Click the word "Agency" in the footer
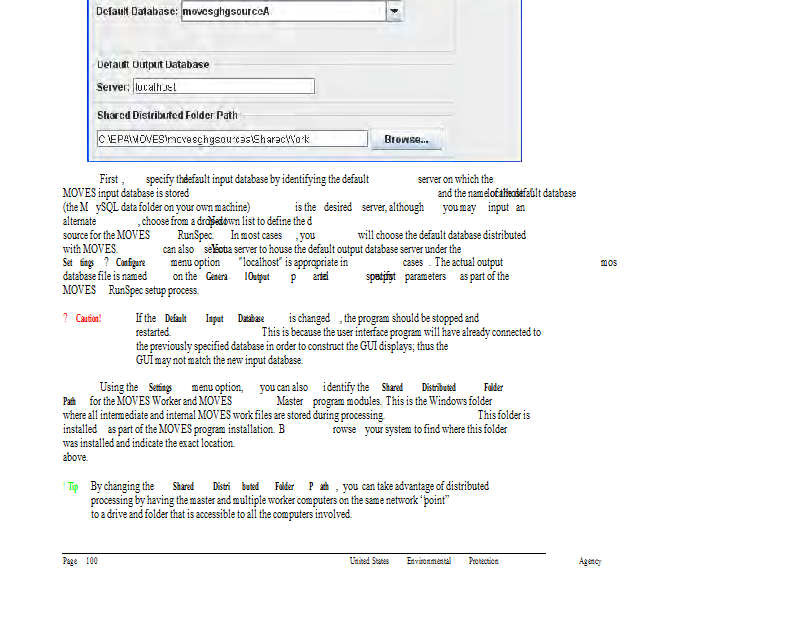The image size is (800, 618). (590, 561)
